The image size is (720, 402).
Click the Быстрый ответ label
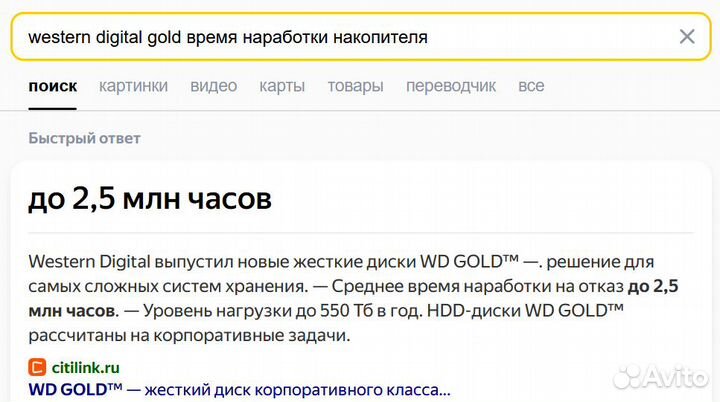coord(84,138)
